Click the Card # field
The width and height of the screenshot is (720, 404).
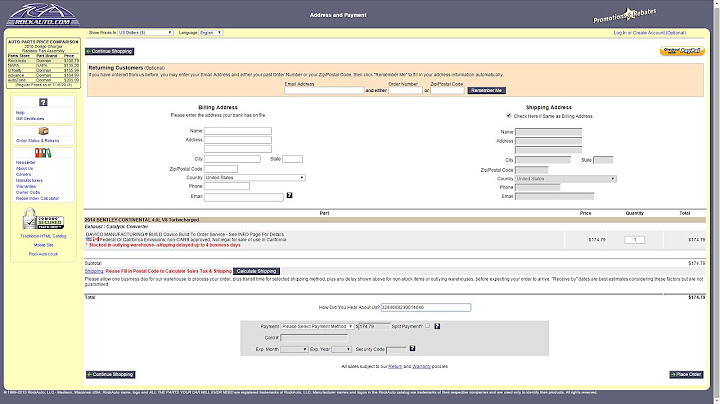[x=314, y=337]
